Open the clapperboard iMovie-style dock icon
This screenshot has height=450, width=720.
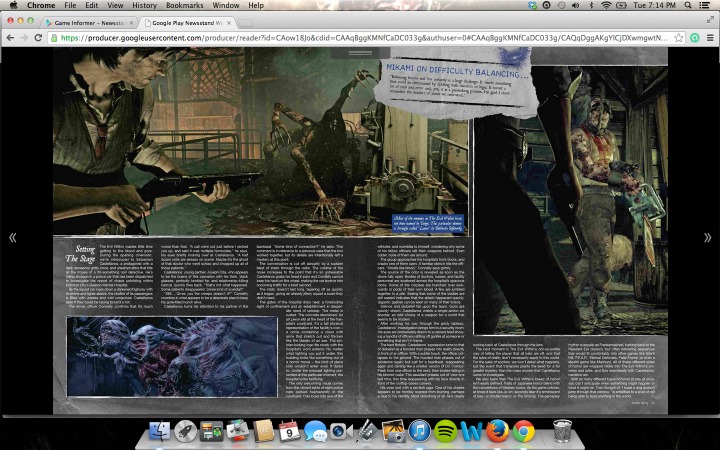(x=367, y=432)
